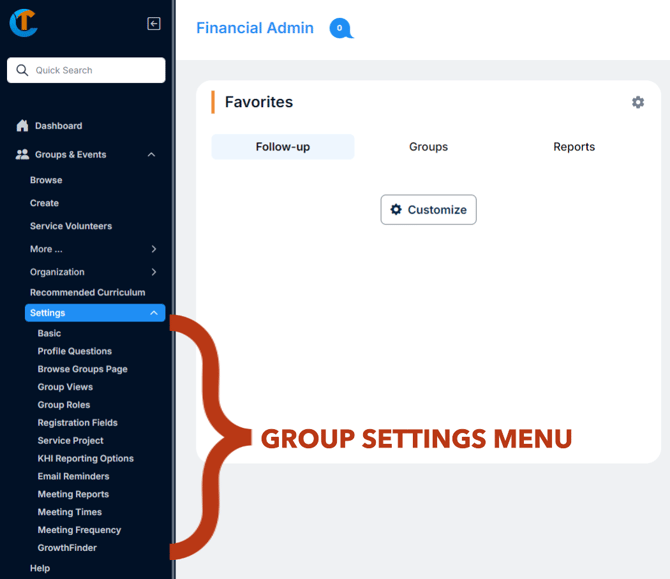Expand the Organization submenu
This screenshot has width=670, height=579.
[153, 272]
